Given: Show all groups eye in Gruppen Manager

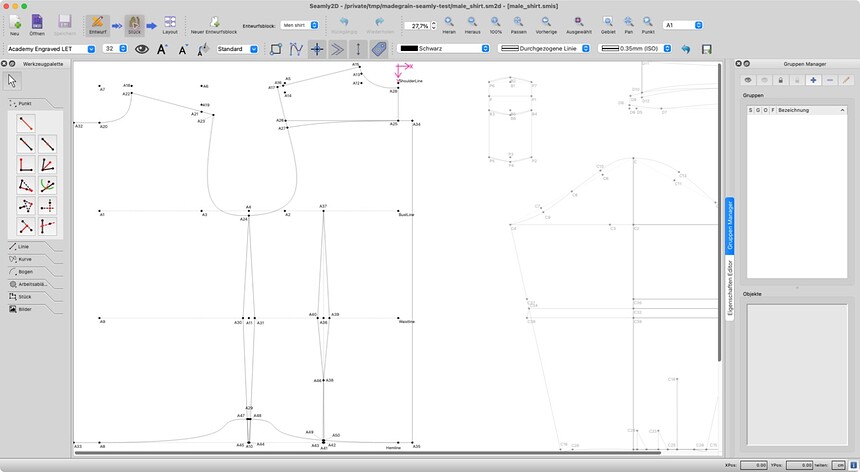Looking at the screenshot, I should [x=748, y=80].
